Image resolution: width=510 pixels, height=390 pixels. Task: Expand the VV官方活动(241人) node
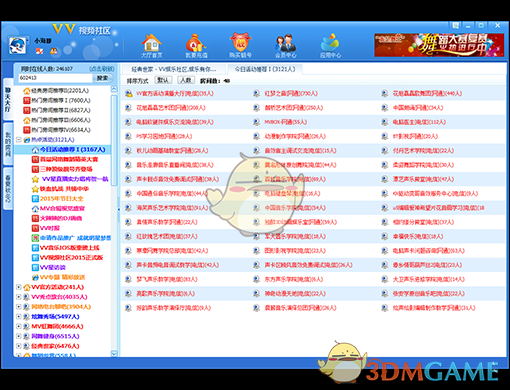(19, 287)
